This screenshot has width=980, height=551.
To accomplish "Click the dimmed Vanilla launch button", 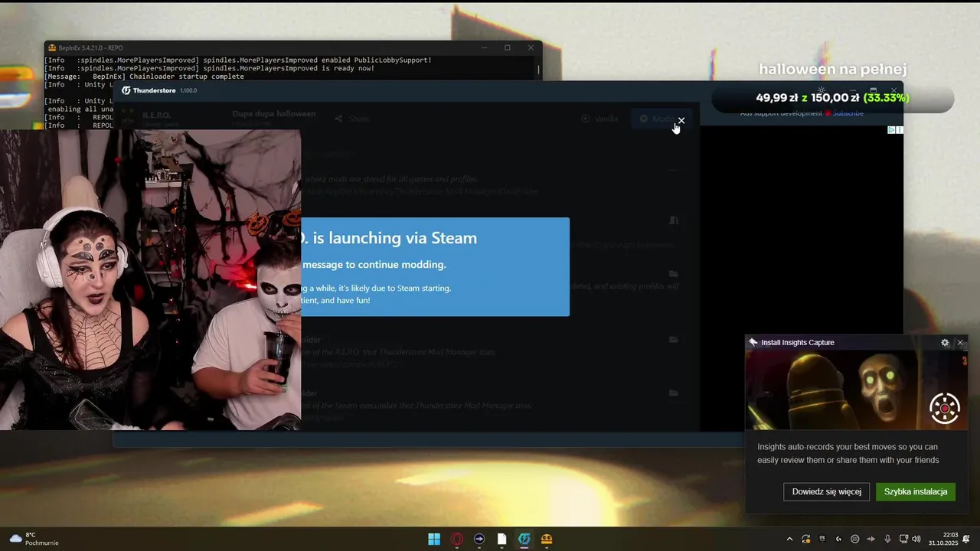I will pos(599,119).
